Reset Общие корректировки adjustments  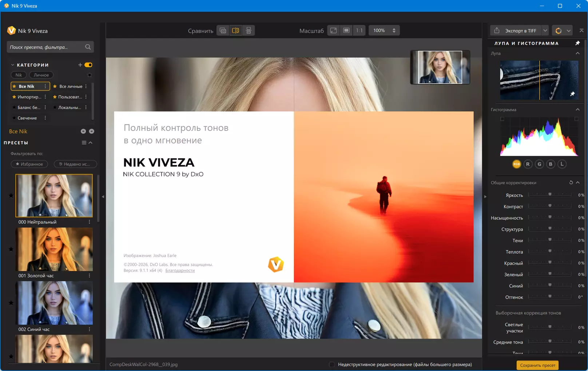(571, 183)
